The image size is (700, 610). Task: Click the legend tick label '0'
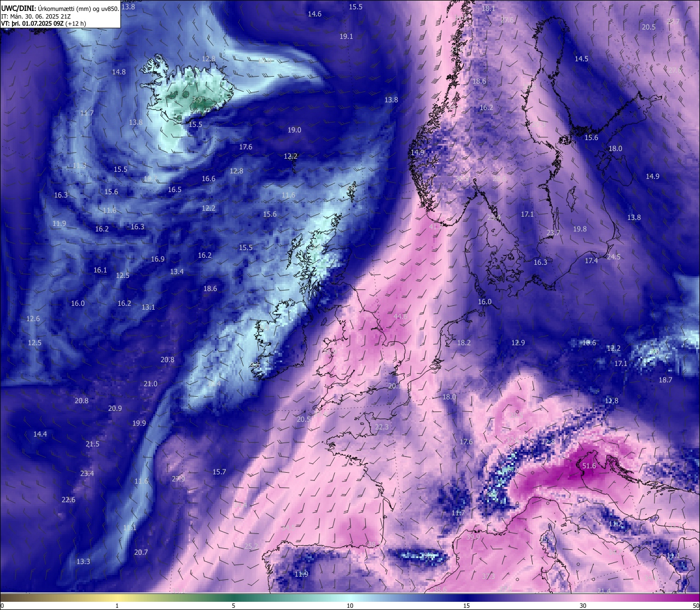(x=2, y=606)
